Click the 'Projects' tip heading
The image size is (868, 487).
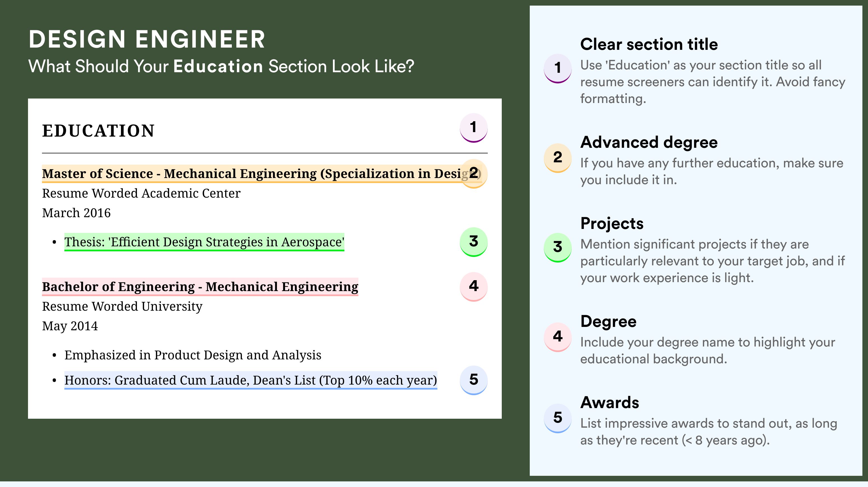[612, 223]
